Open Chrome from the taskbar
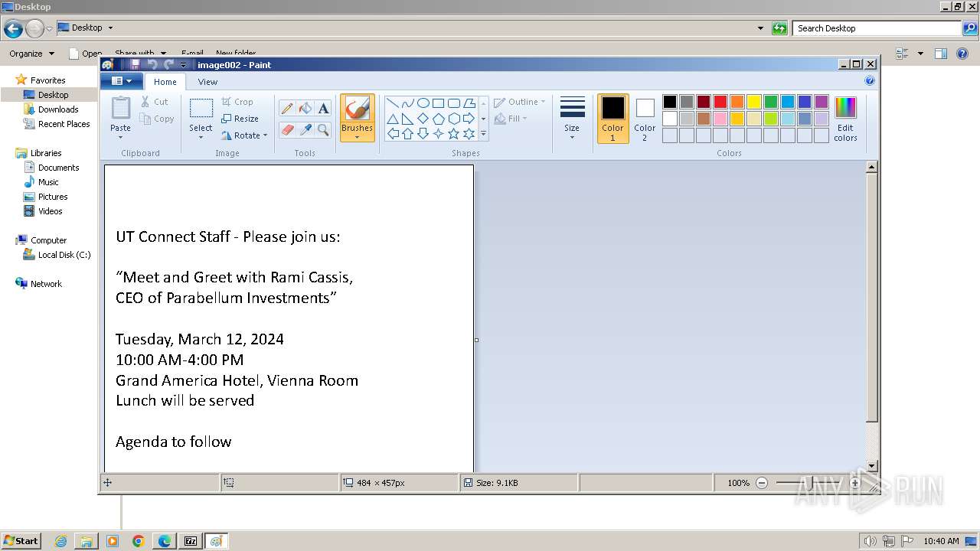Image resolution: width=980 pixels, height=551 pixels. pos(139,541)
